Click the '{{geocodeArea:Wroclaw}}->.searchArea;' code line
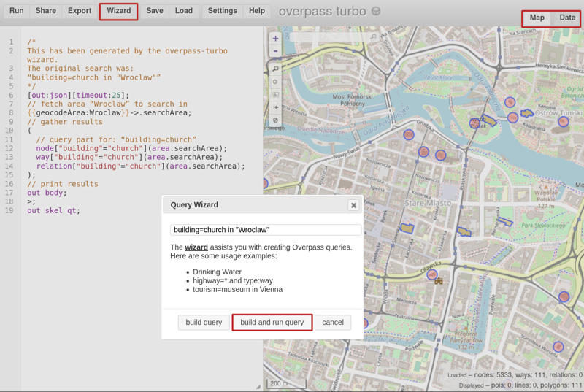Screen dimensions: 584x392 click(x=109, y=113)
